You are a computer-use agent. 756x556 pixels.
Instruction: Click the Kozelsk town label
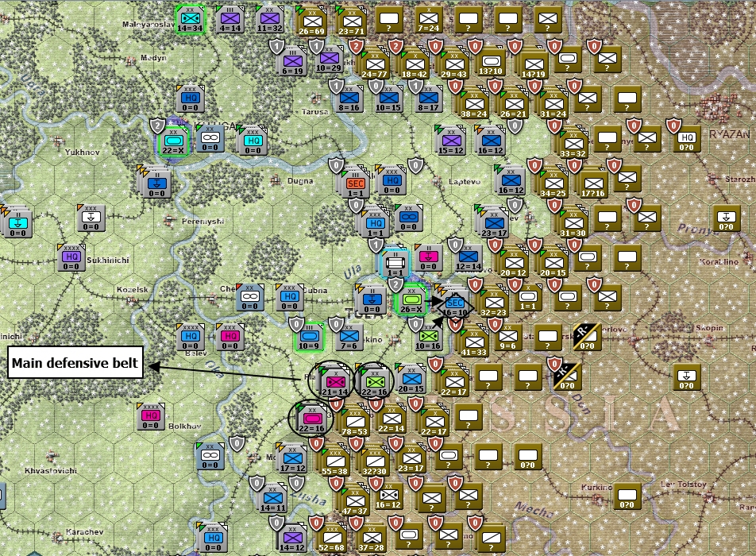pyautogui.click(x=132, y=289)
